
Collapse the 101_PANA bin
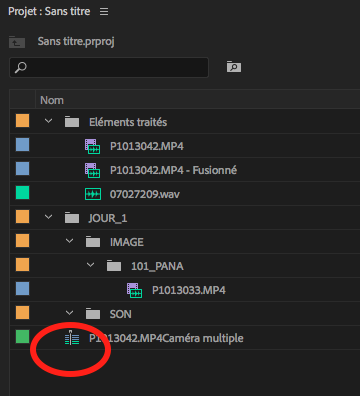(x=90, y=265)
